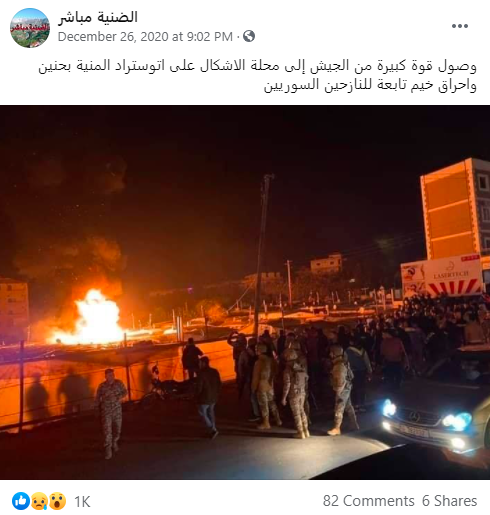Click the globe public audience icon
The width and height of the screenshot is (490, 515).
pyautogui.click(x=249, y=36)
